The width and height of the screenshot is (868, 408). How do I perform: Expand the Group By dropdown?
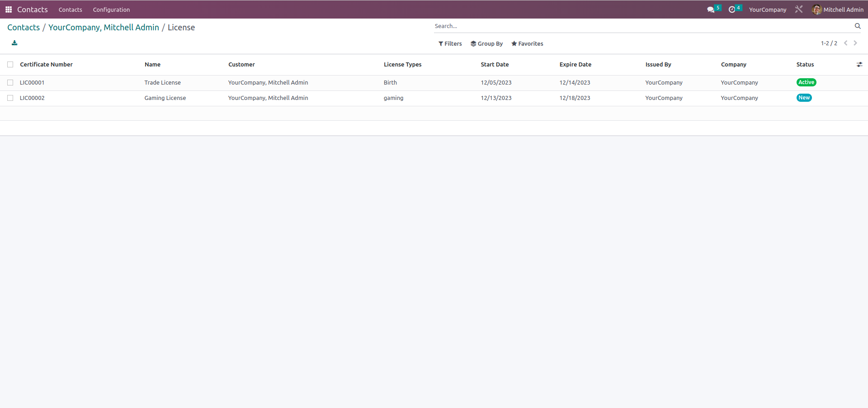[487, 44]
